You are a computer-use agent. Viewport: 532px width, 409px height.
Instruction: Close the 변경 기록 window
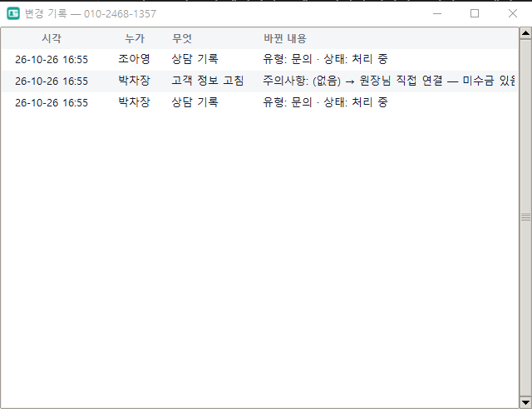(513, 13)
